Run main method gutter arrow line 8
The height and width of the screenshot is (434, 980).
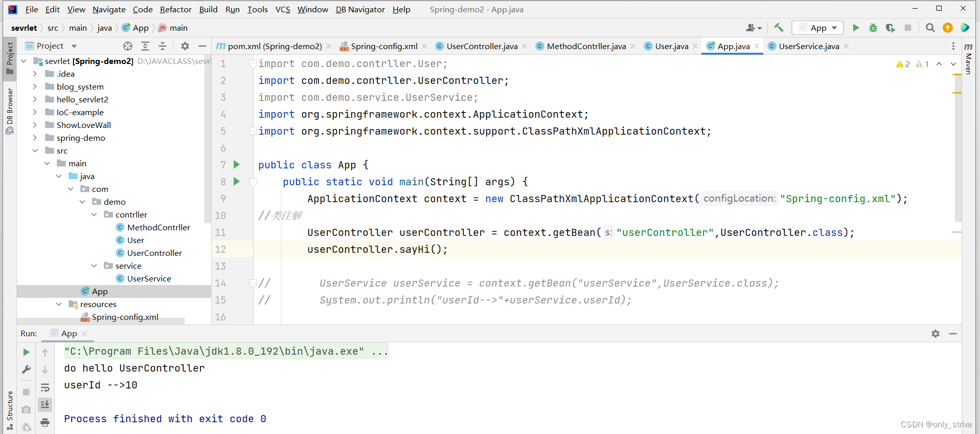pyautogui.click(x=237, y=181)
